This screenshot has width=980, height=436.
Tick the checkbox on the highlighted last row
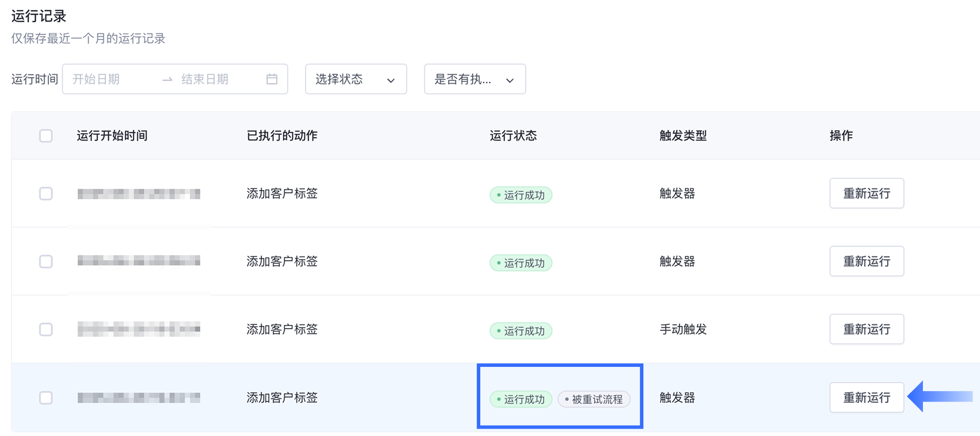tap(46, 398)
